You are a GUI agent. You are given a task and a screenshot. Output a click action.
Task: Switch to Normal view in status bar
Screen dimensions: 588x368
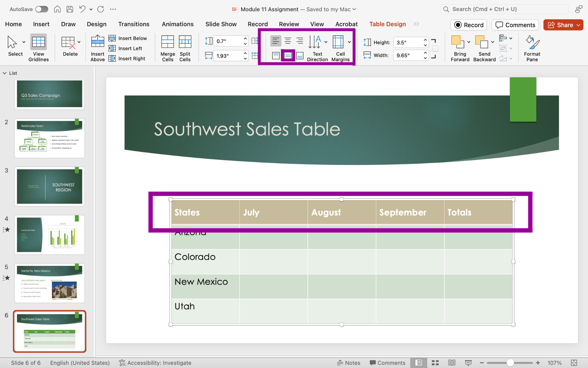tap(419, 363)
